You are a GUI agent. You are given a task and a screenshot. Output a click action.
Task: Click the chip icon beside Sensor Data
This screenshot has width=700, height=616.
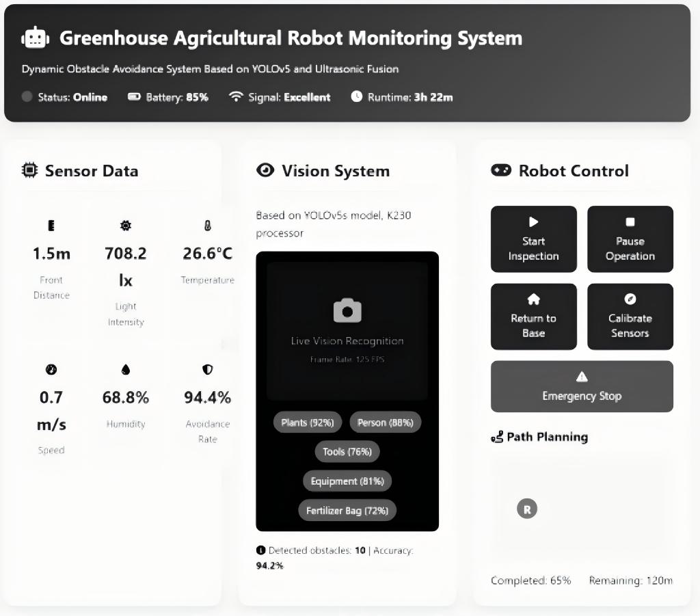[x=29, y=170]
